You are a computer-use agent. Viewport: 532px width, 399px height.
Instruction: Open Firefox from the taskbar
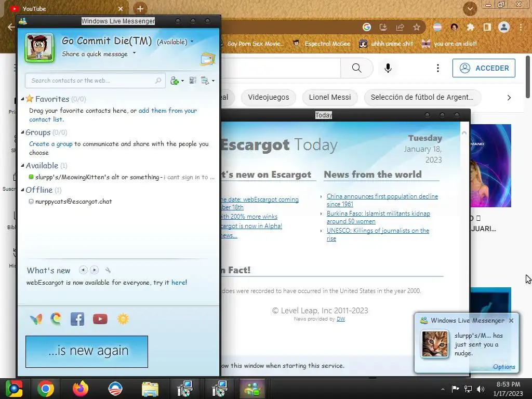click(x=81, y=389)
